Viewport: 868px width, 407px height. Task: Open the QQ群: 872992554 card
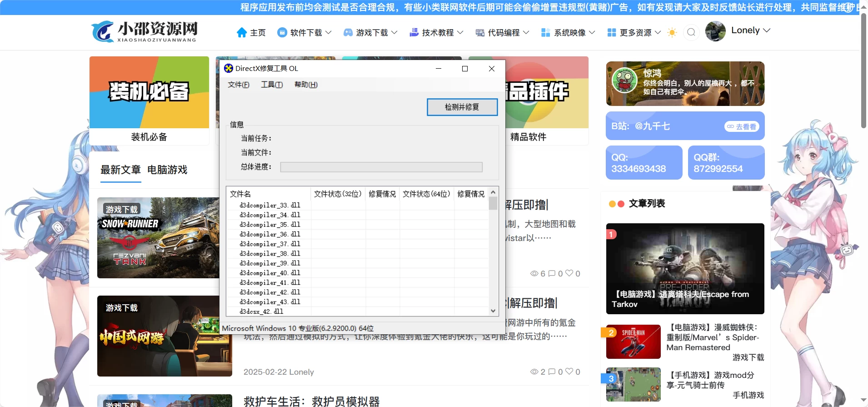[726, 162]
